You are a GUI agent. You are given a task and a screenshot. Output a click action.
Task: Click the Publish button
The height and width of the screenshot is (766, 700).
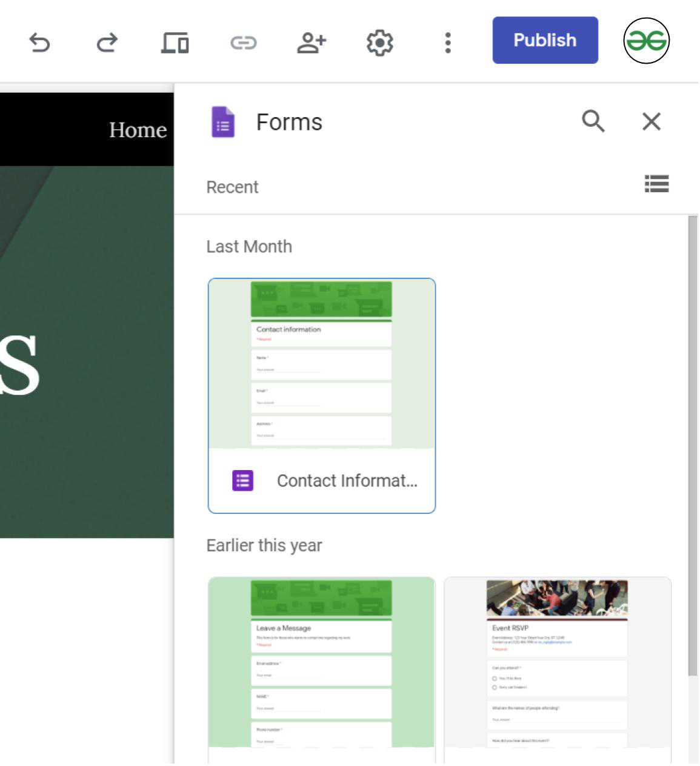pyautogui.click(x=545, y=40)
